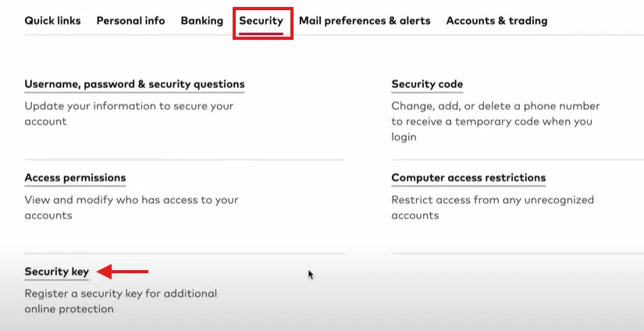This screenshot has width=644, height=331.
Task: Switch to the Personal info tab
Action: tap(130, 21)
